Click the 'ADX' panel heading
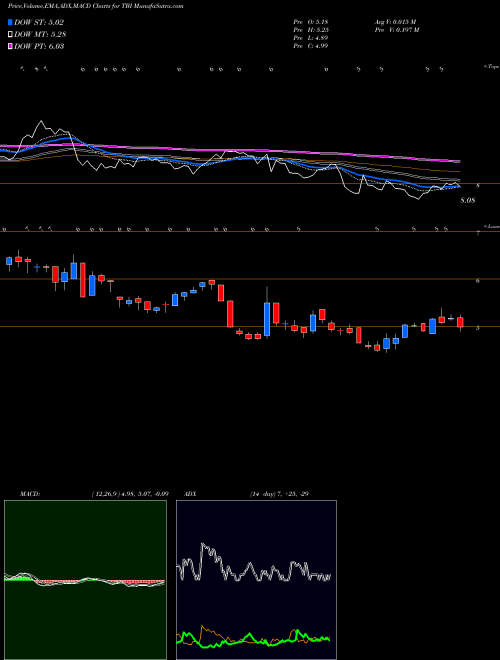Screen dimensions: 500x660 tap(191, 494)
